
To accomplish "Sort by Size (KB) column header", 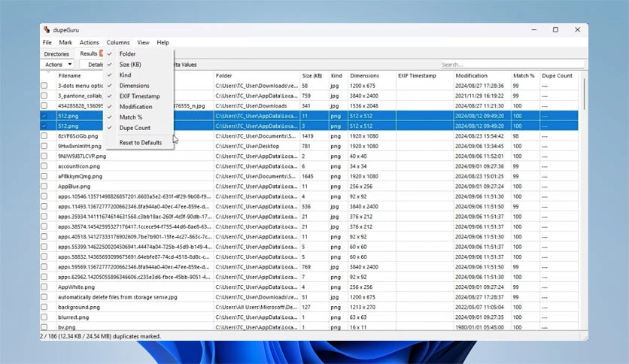I will click(314, 75).
